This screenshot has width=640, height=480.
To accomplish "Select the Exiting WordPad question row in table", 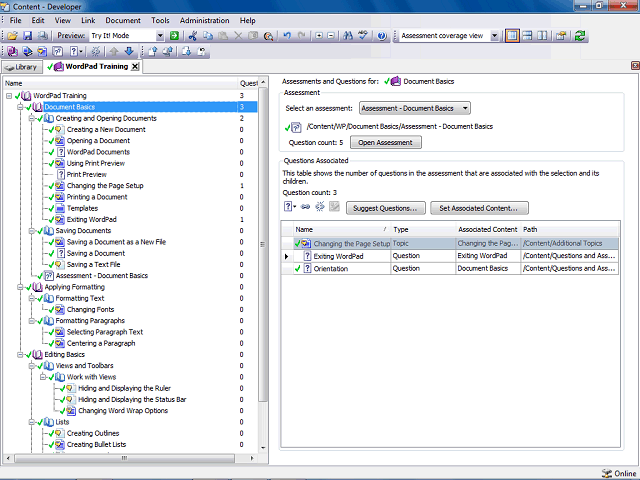I will [x=450, y=256].
